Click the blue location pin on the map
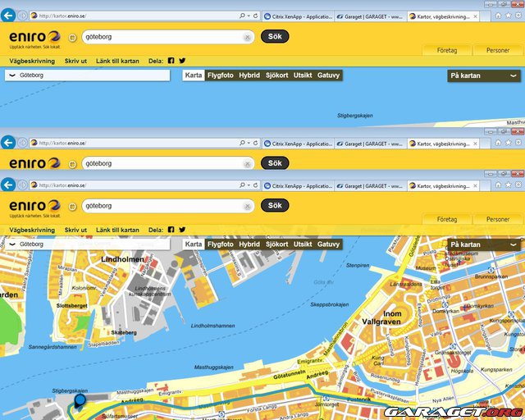525x420 pixels. pyautogui.click(x=80, y=400)
